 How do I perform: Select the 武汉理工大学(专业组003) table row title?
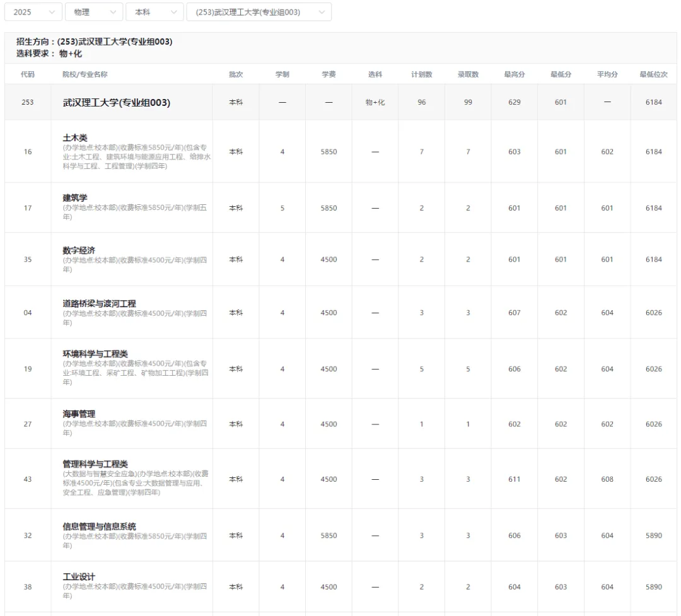[x=117, y=103]
